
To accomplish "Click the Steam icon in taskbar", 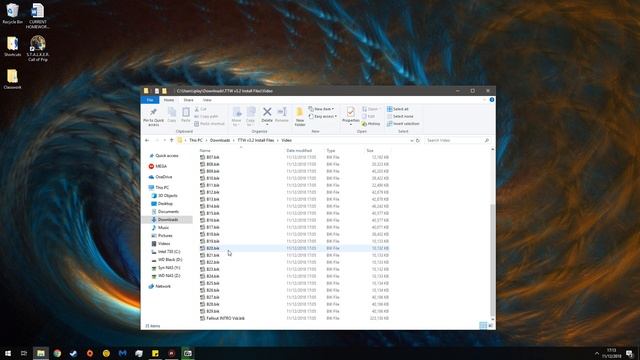I will tap(73, 353).
